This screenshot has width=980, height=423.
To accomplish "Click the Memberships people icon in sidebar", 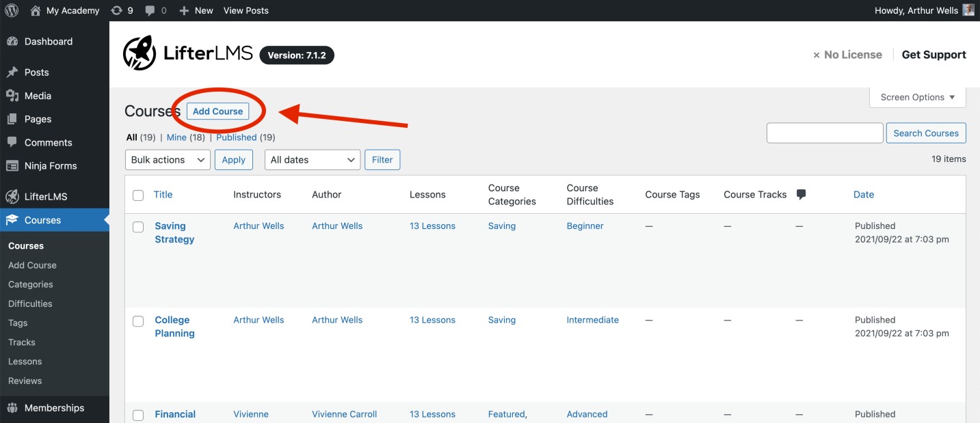I will (12, 408).
